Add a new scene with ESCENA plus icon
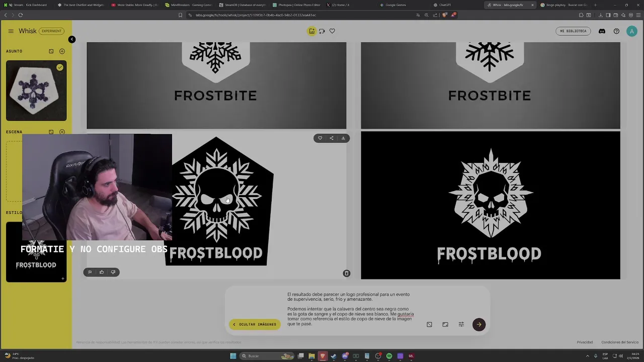 pos(62,132)
